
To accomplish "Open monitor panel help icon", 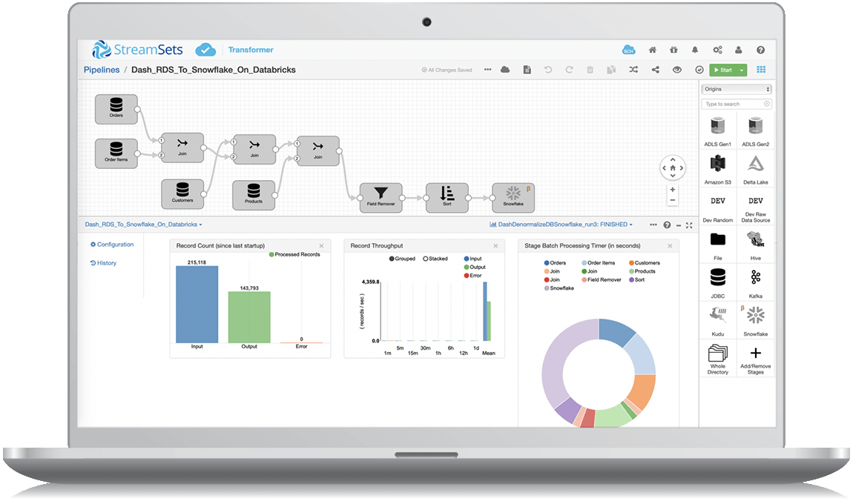I will (667, 225).
